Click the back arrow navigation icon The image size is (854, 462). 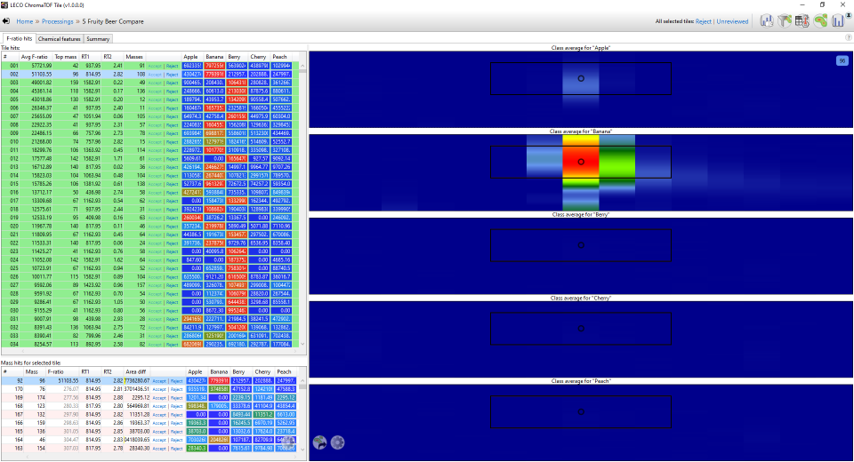[x=8, y=20]
